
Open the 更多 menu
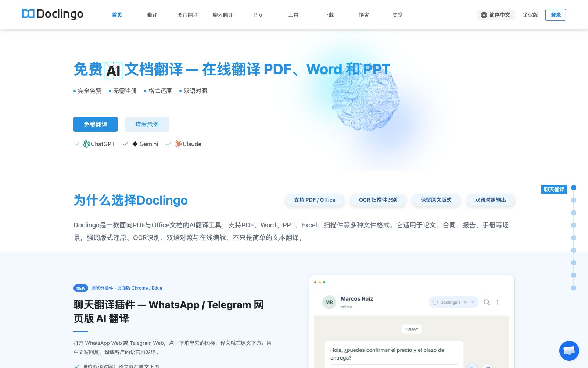click(x=398, y=15)
